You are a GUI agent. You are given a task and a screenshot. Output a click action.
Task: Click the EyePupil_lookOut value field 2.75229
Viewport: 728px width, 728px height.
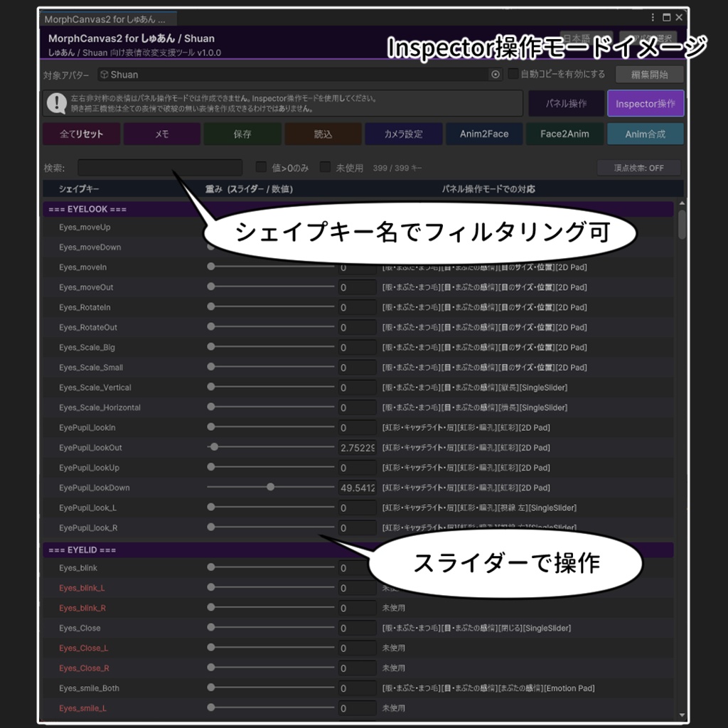[357, 448]
